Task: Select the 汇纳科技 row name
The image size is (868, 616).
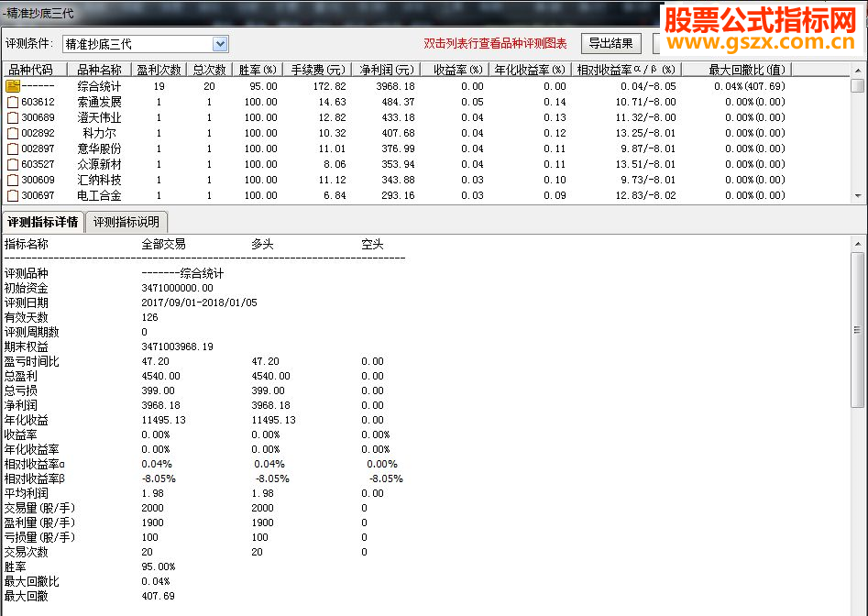Action: click(99, 180)
